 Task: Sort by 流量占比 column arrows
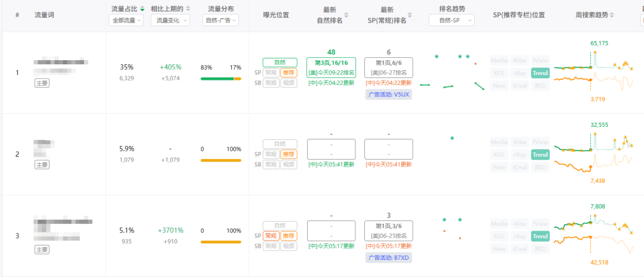pyautogui.click(x=142, y=8)
